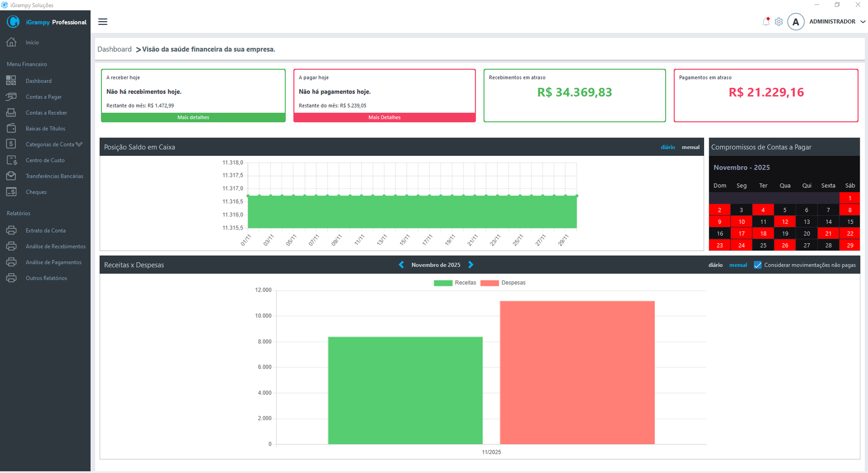Click the hamburger menu icon
This screenshot has height=473, width=868.
click(103, 22)
